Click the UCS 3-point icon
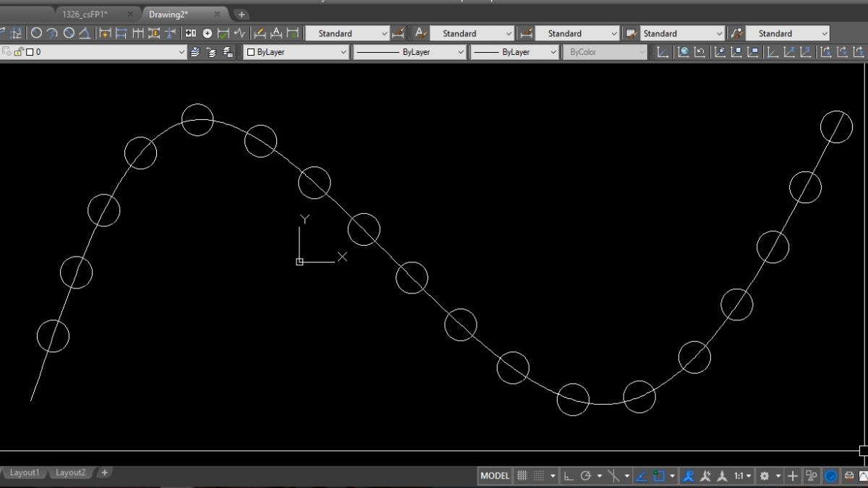Screen dimensions: 868x488 coord(807,52)
